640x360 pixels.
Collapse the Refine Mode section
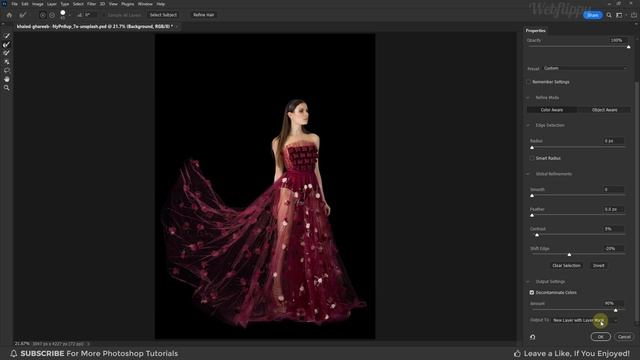coord(528,98)
